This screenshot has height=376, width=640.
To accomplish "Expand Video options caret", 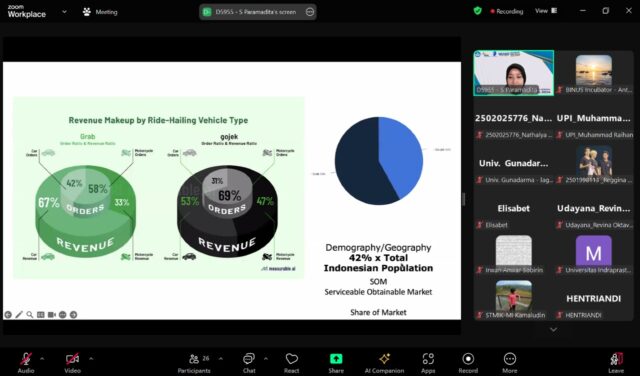I will click(x=91, y=359).
